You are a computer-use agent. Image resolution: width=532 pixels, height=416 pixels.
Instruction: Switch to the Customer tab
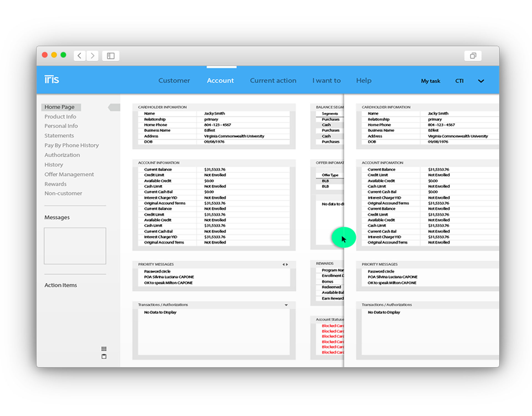click(x=174, y=80)
